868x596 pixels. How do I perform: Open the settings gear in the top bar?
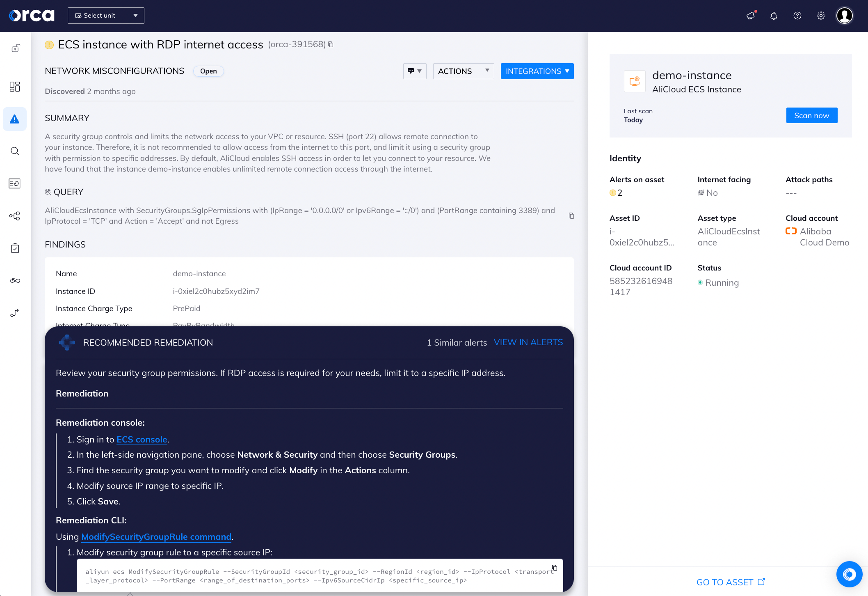820,16
